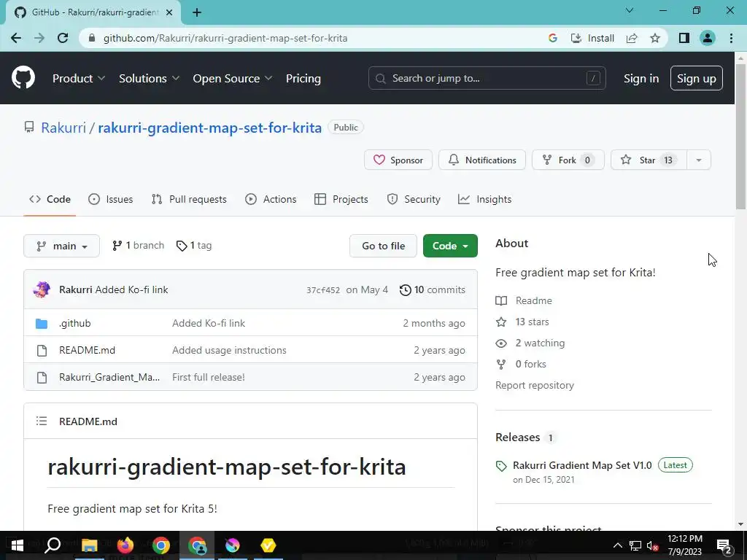View the 1 branch link
747x560 pixels.
tap(138, 245)
